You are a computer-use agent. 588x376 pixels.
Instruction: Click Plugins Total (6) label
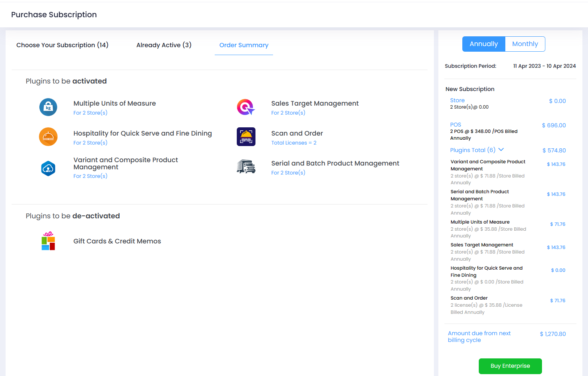click(472, 150)
